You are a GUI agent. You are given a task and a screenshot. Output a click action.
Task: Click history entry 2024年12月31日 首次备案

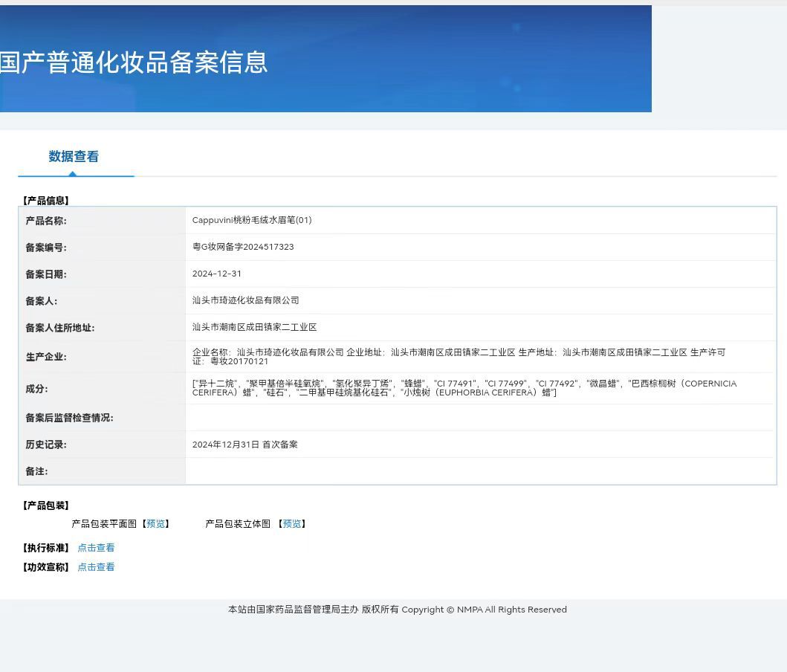pos(245,445)
